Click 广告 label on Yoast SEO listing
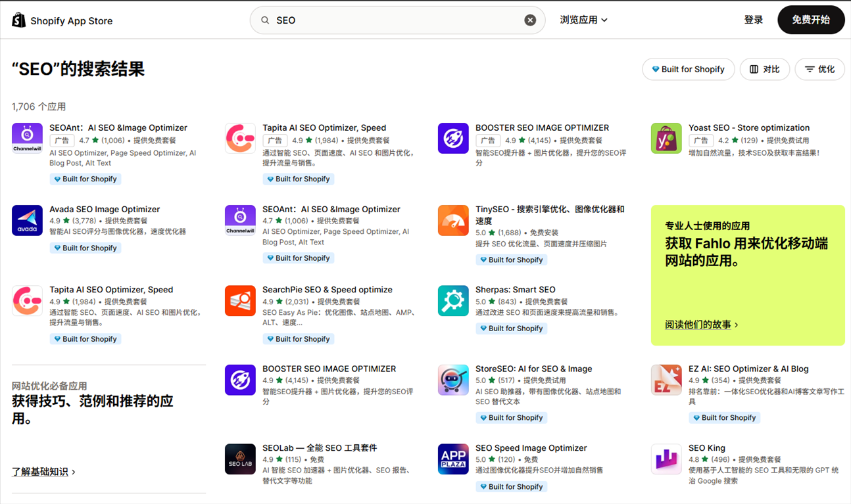 point(701,140)
